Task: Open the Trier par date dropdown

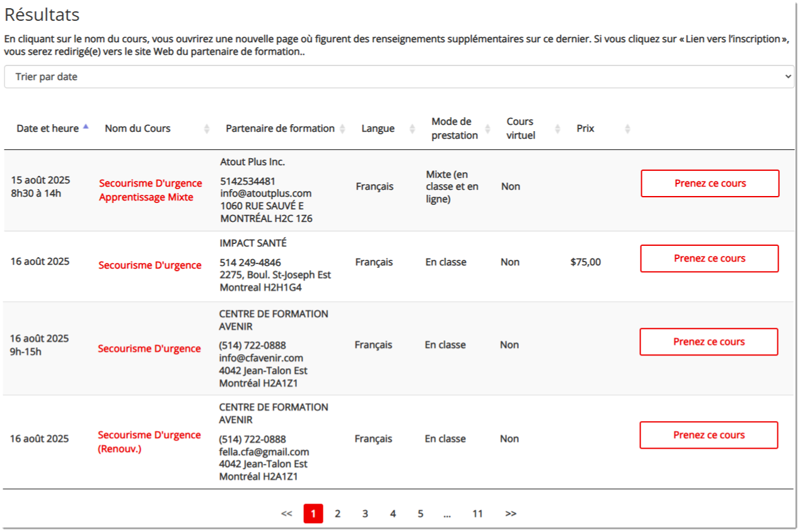Action: [x=398, y=76]
